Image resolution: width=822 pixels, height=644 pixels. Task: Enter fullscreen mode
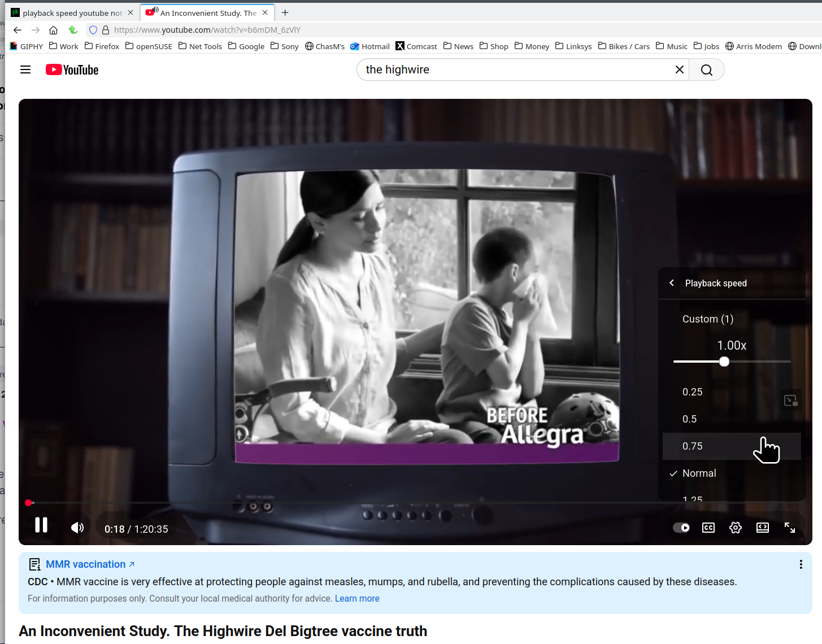click(x=790, y=528)
